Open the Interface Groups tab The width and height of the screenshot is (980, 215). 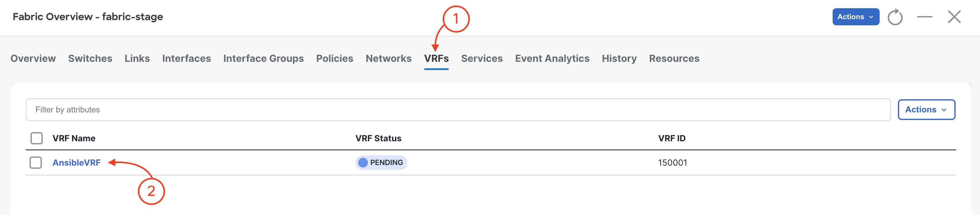264,58
